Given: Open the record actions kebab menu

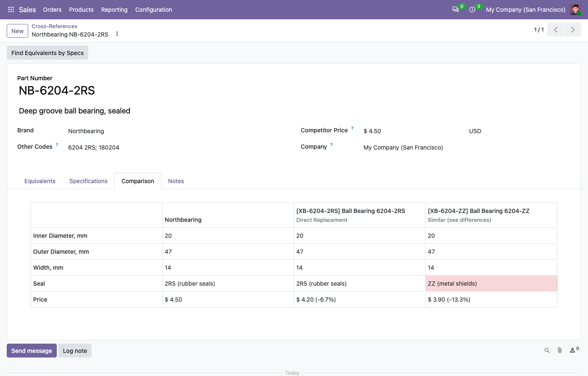Looking at the screenshot, I should 117,34.
